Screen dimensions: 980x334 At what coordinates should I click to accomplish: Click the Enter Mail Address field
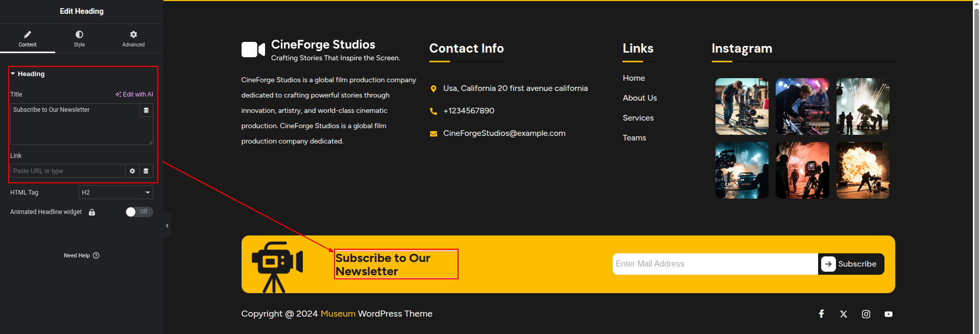[714, 264]
